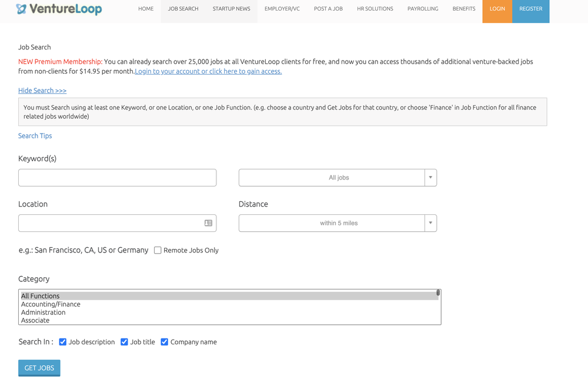Disable the Company name search option
Screen dimensions: 588x382
coord(165,342)
